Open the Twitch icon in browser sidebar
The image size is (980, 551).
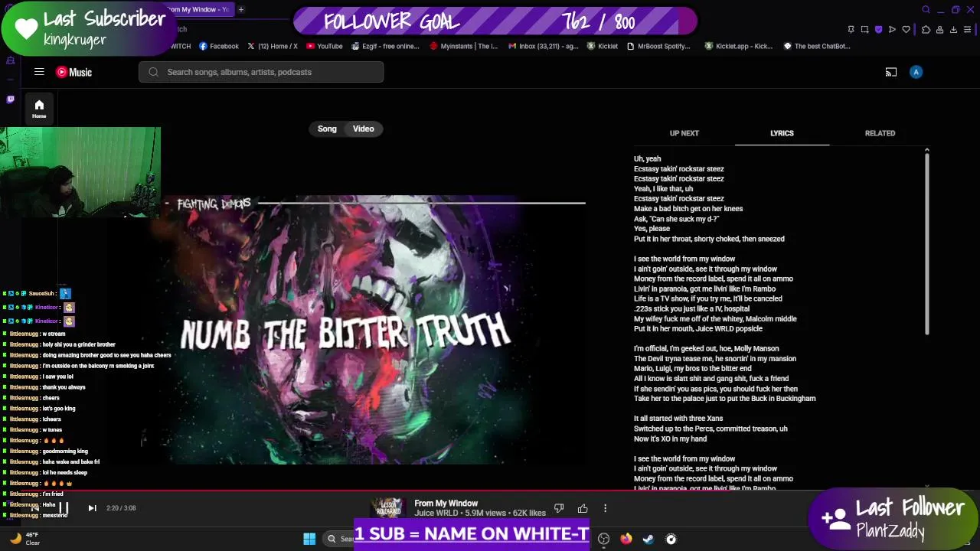pos(10,99)
